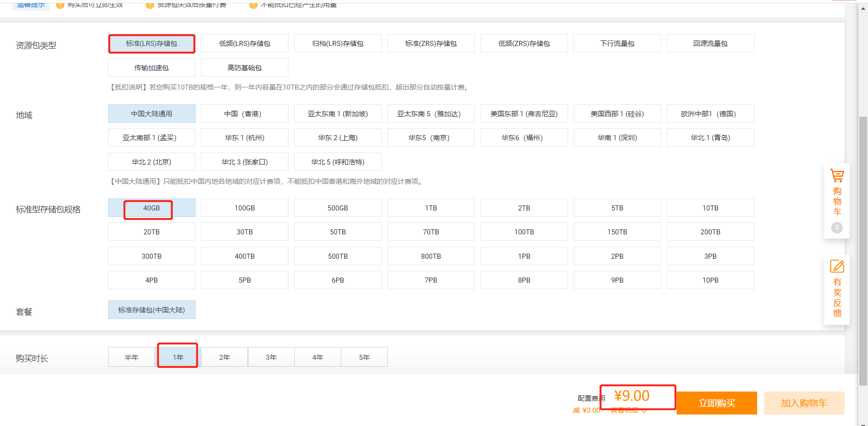Select 归档(LRS)存储包 resource type
This screenshot has height=426, width=868.
pyautogui.click(x=338, y=44)
